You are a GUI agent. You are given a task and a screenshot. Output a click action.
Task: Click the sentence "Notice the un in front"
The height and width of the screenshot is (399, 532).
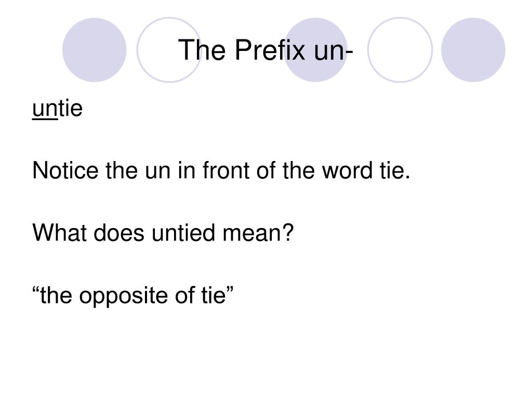pos(221,170)
